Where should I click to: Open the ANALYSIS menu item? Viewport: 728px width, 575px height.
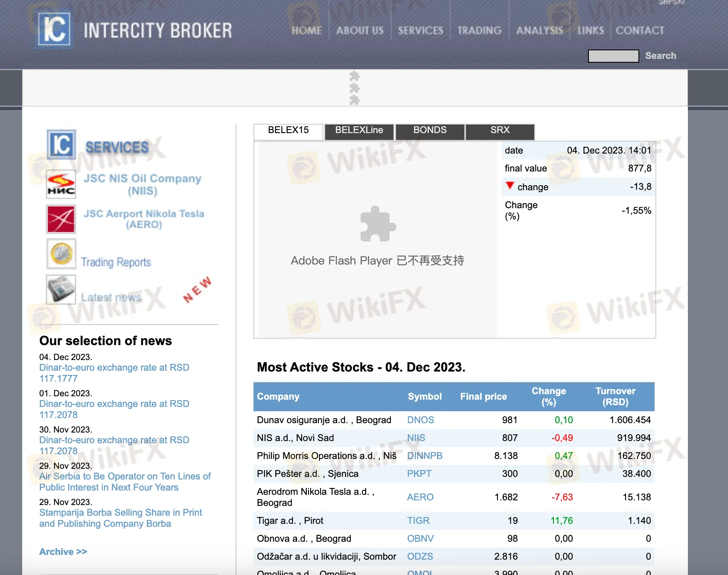point(539,30)
